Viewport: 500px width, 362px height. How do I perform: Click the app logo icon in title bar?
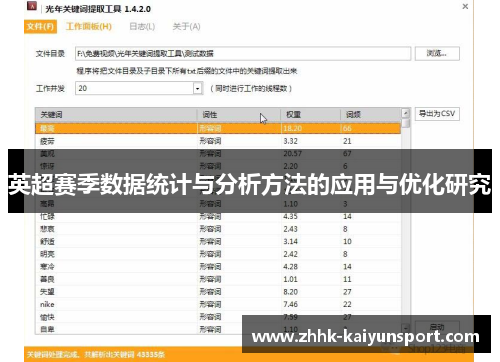[32, 6]
